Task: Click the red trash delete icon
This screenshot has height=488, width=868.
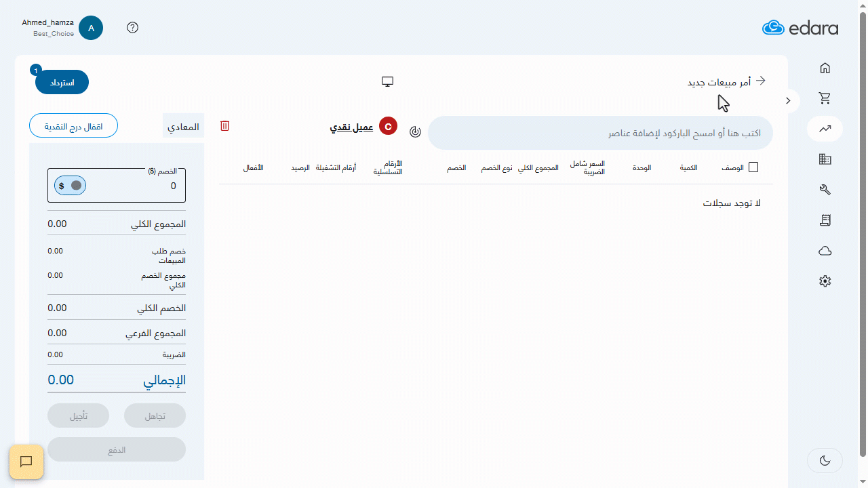Action: [x=225, y=125]
